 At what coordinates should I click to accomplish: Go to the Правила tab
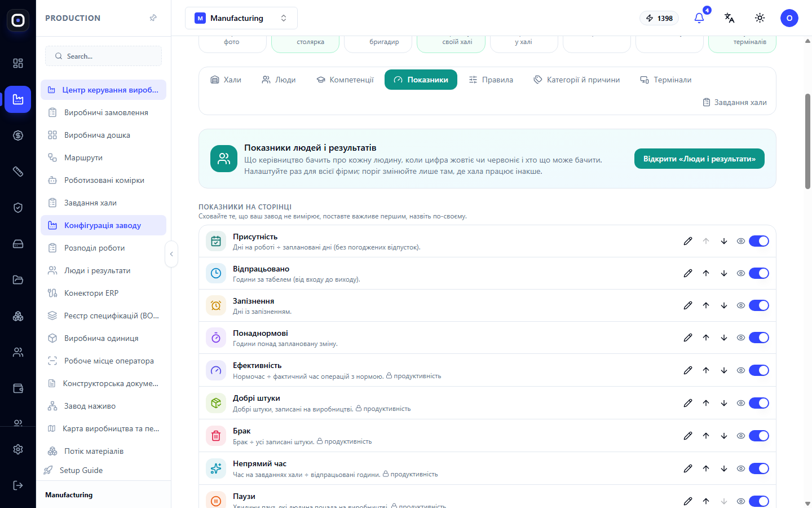point(491,80)
